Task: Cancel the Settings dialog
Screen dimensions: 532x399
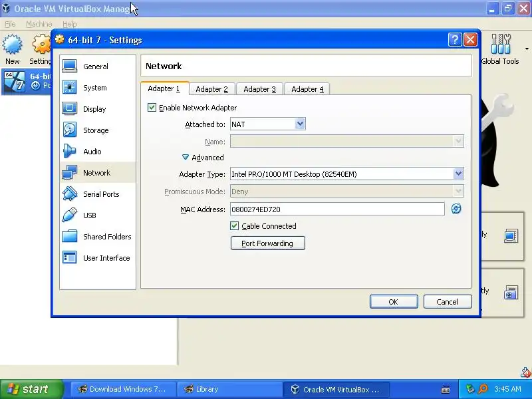Action: 448,302
